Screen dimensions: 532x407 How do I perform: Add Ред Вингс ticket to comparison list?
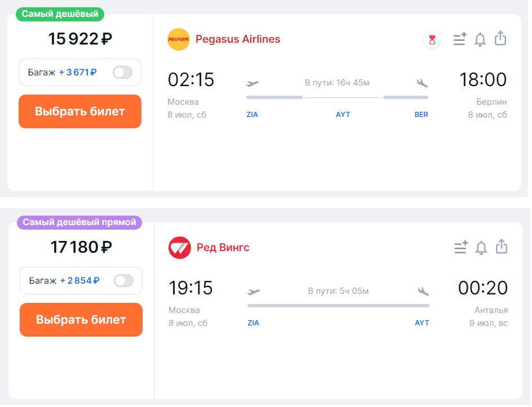[461, 247]
